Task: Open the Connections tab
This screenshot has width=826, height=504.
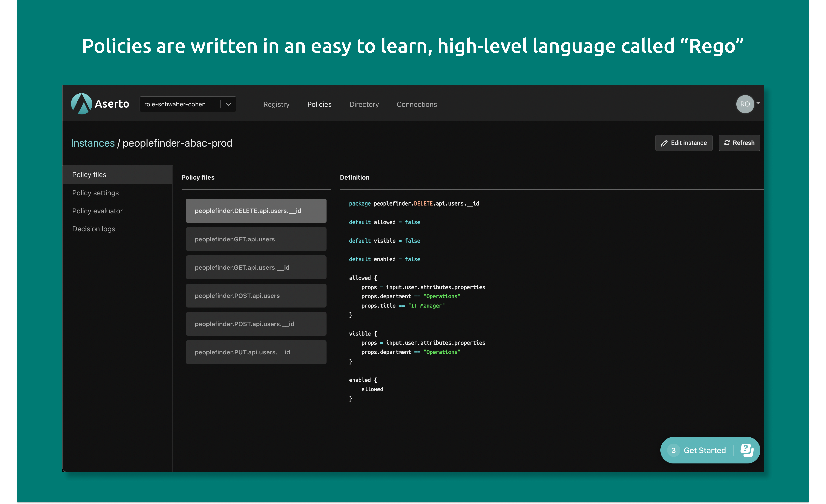Action: 417,105
